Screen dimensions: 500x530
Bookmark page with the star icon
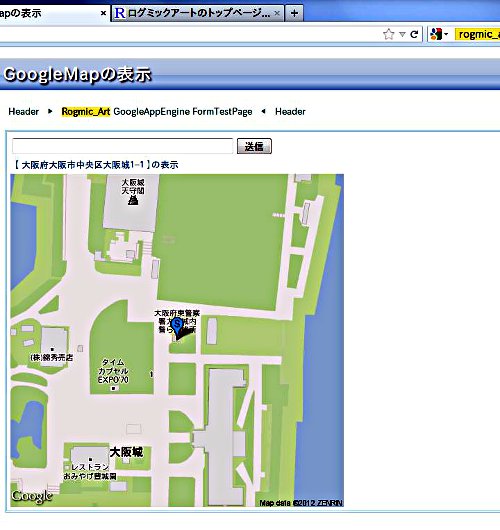[x=389, y=34]
